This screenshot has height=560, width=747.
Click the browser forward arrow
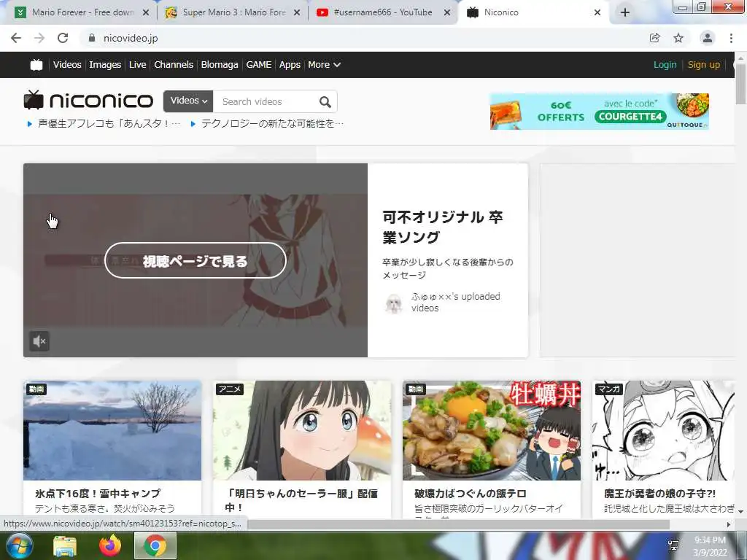(39, 38)
